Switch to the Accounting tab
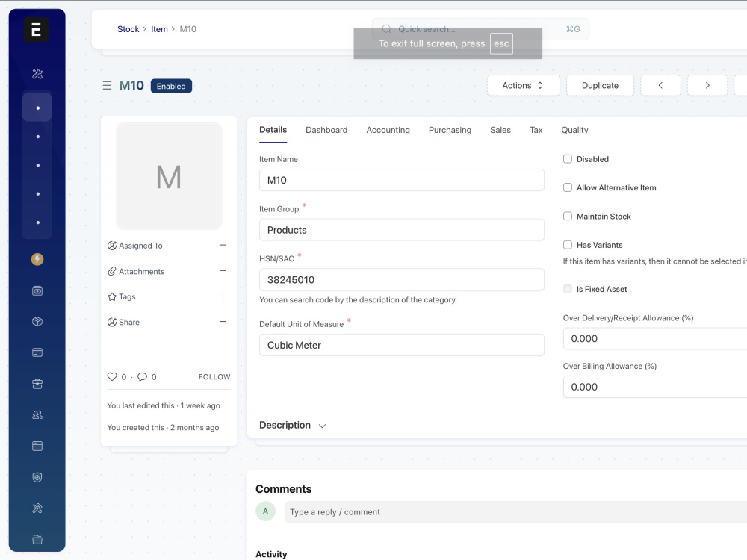 388,130
